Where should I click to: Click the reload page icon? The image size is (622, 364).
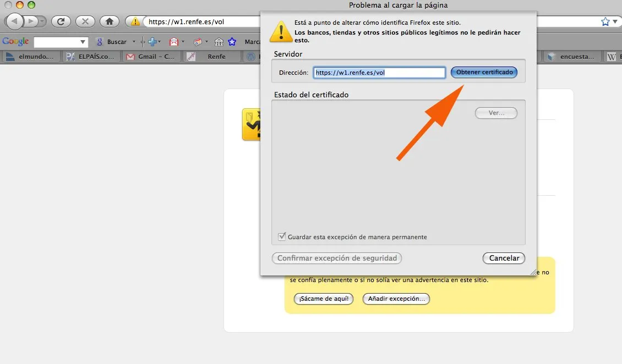[x=61, y=21]
